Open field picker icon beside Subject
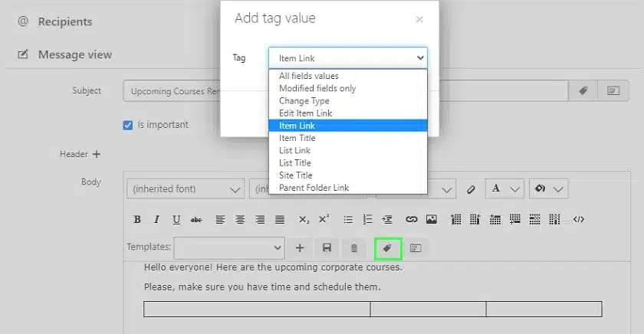Image resolution: width=644 pixels, height=334 pixels. point(613,90)
